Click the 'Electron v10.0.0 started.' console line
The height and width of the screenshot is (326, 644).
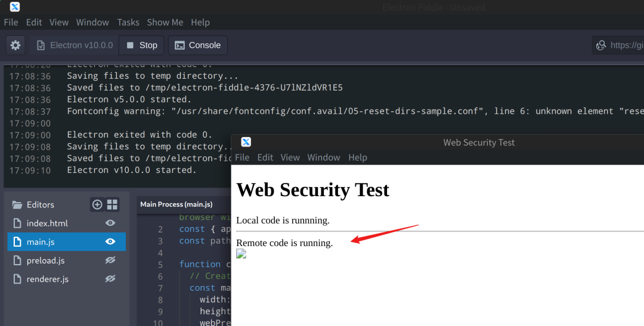pyautogui.click(x=132, y=170)
